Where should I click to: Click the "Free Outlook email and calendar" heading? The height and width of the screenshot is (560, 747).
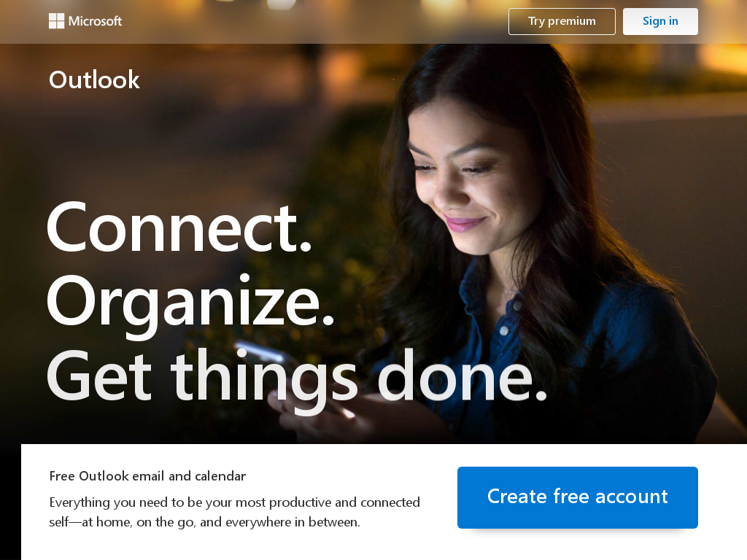147,476
